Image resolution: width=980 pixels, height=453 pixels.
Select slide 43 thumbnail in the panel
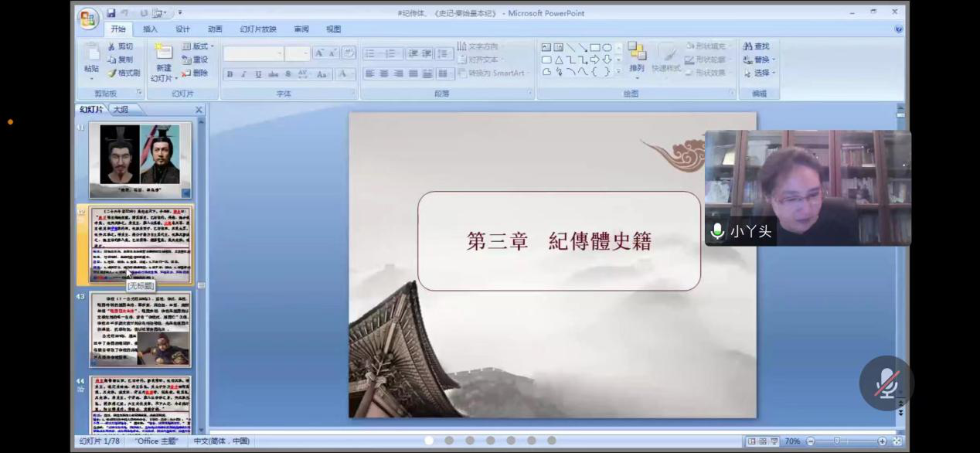(140, 329)
